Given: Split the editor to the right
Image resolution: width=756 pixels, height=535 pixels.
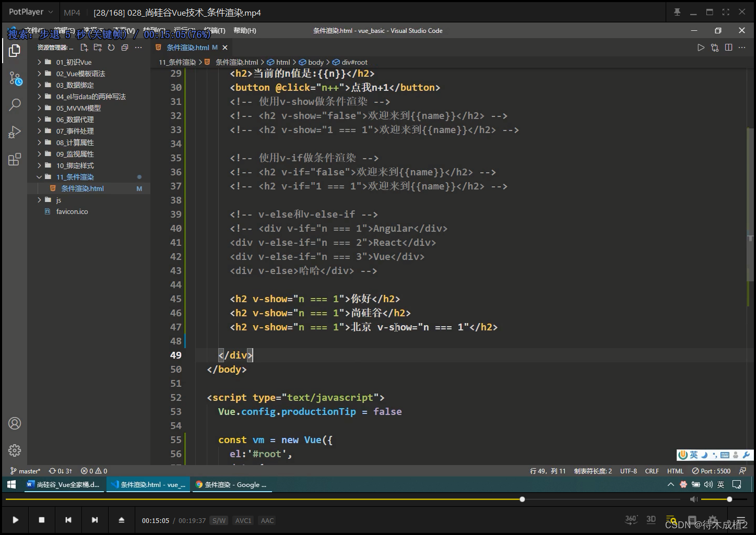Looking at the screenshot, I should [728, 47].
